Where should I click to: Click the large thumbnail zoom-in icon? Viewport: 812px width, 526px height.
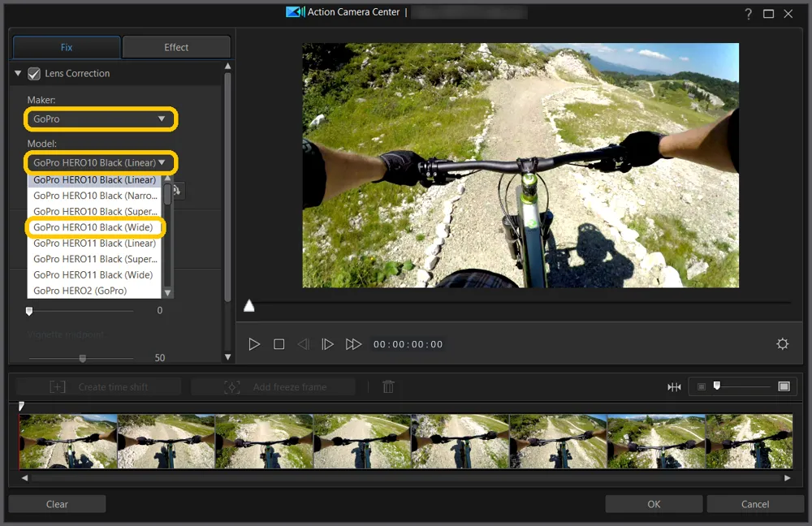click(x=784, y=386)
